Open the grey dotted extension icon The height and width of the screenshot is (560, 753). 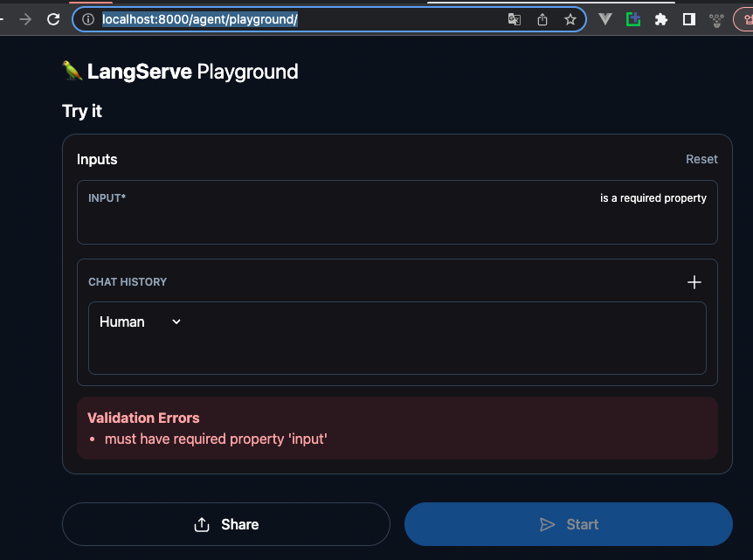point(716,20)
